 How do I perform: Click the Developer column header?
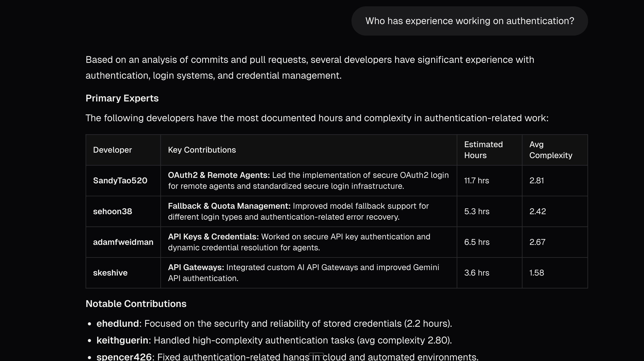coord(112,150)
